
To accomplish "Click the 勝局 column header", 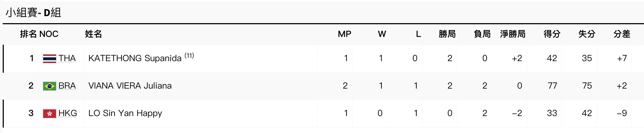I will pyautogui.click(x=447, y=34).
